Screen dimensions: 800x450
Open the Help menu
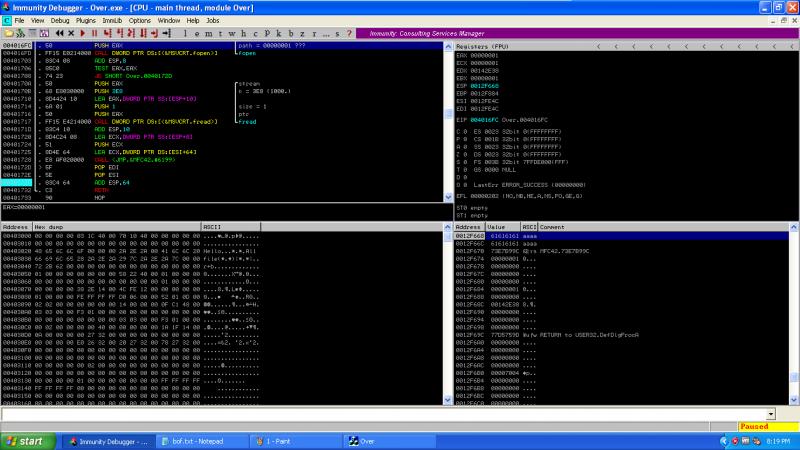click(x=193, y=20)
